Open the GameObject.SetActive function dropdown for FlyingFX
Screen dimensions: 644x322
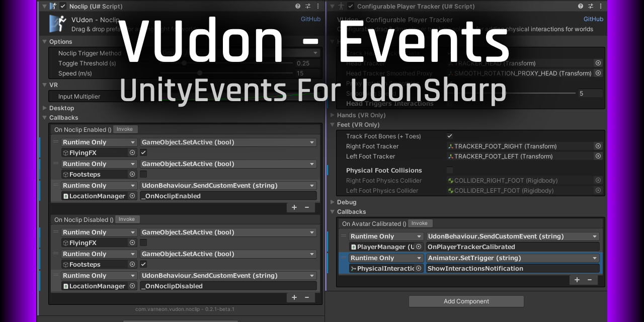(228, 142)
